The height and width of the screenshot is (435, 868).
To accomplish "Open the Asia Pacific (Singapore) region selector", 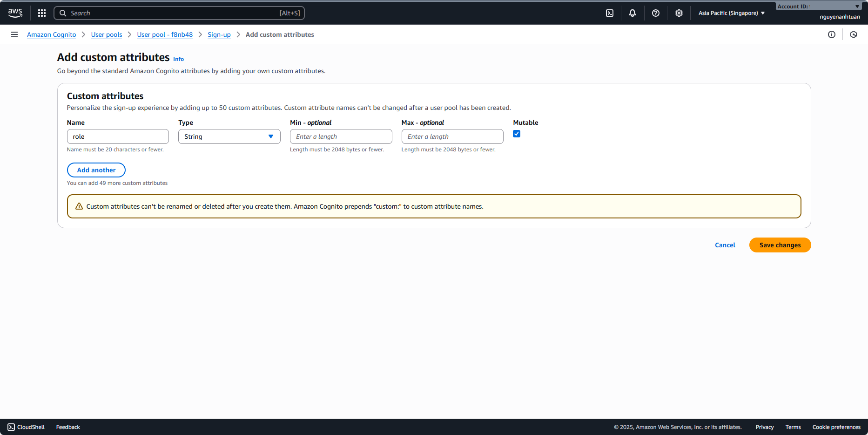I will coord(731,13).
